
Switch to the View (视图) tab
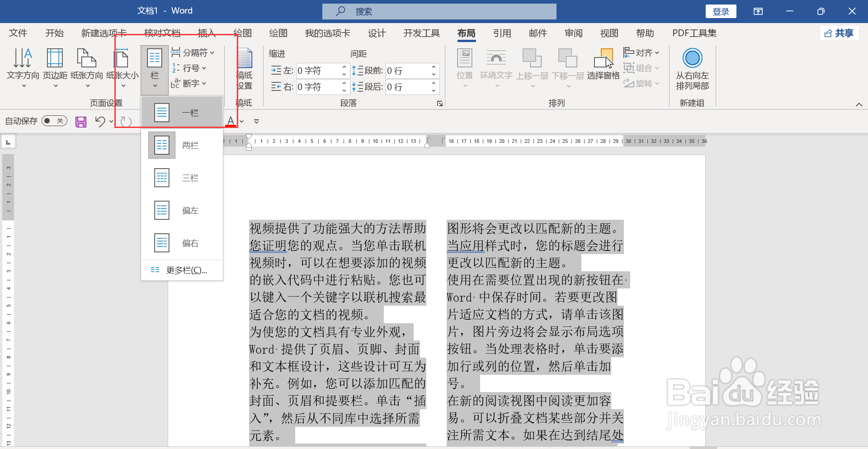coord(609,33)
